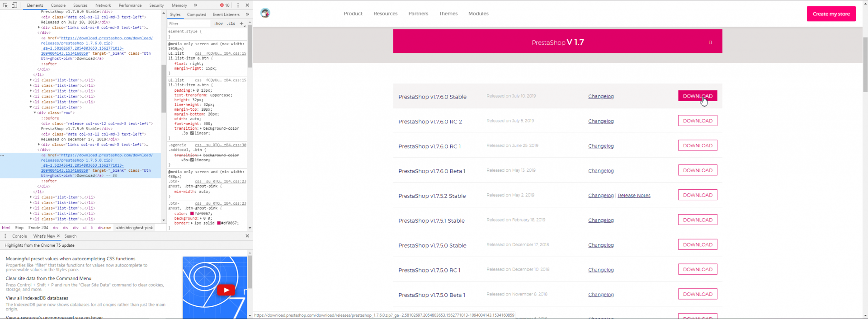Expand the border shorthand property
Viewport: 868px width, 319px height.
(x=192, y=223)
